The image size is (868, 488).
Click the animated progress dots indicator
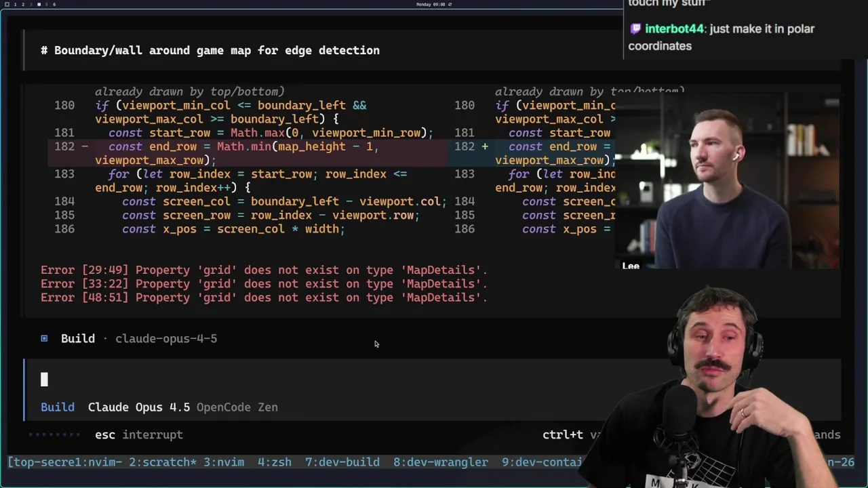tap(54, 434)
